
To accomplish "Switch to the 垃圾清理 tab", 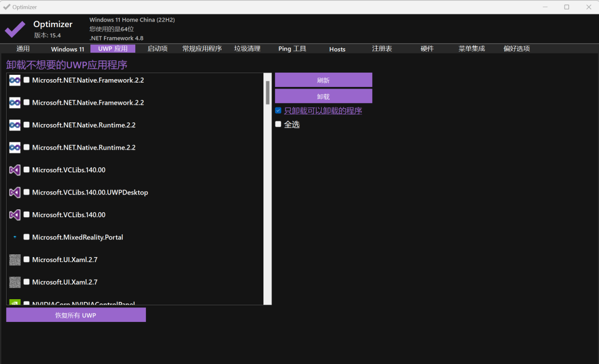I will click(247, 49).
